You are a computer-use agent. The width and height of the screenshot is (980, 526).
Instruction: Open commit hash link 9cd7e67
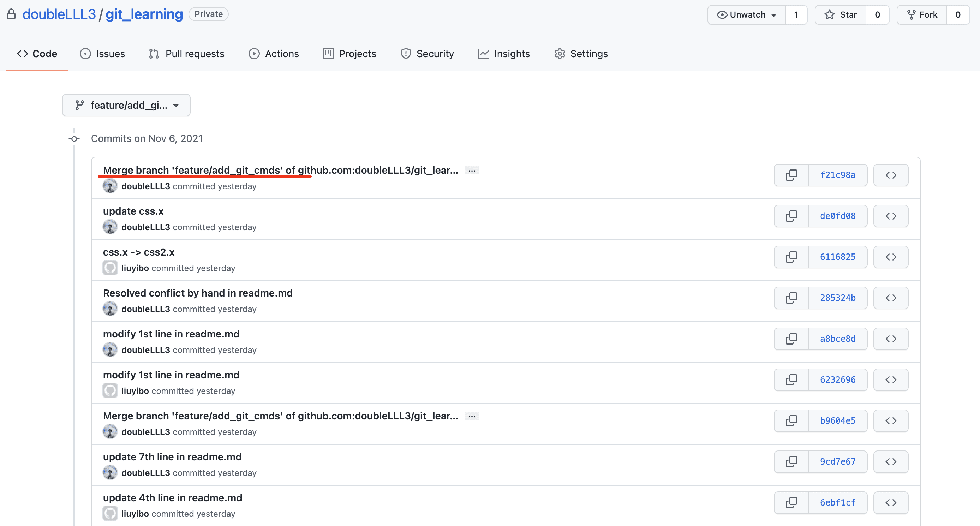[838, 462]
